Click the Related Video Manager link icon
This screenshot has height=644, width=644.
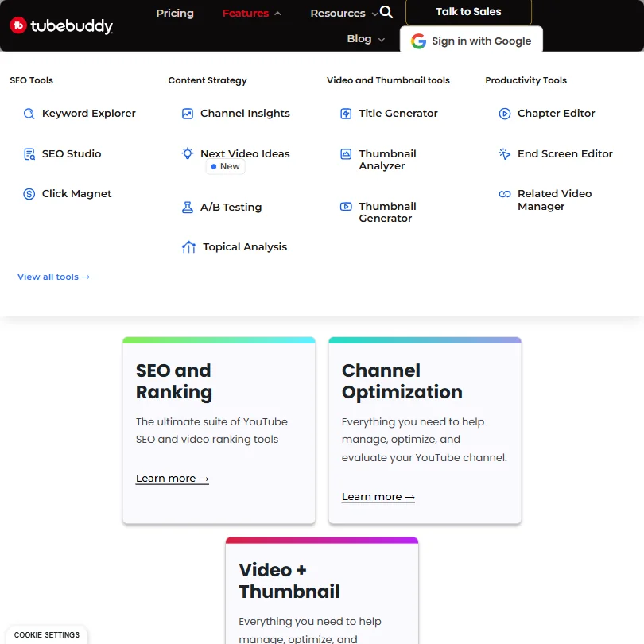click(504, 194)
